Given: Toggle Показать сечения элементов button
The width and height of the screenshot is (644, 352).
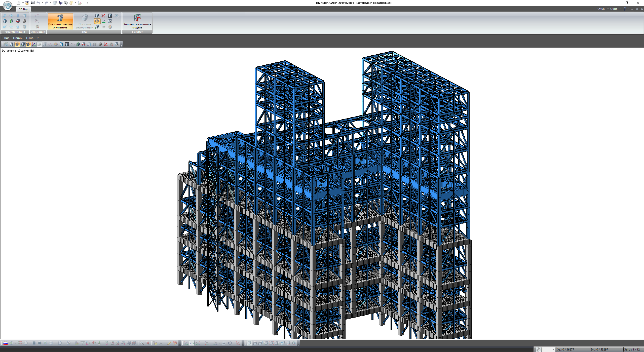Looking at the screenshot, I should [x=60, y=21].
